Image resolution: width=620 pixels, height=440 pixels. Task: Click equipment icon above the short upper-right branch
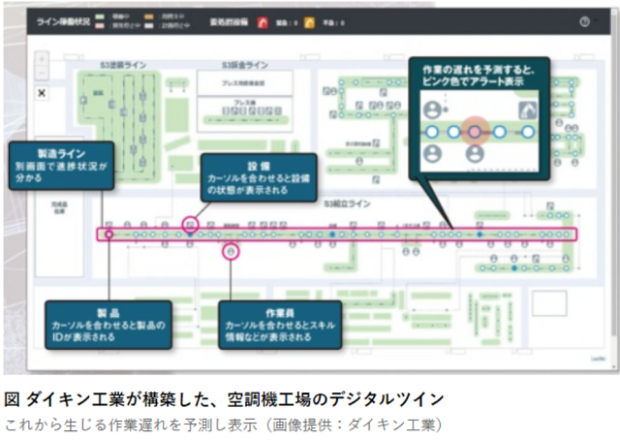click(x=550, y=206)
